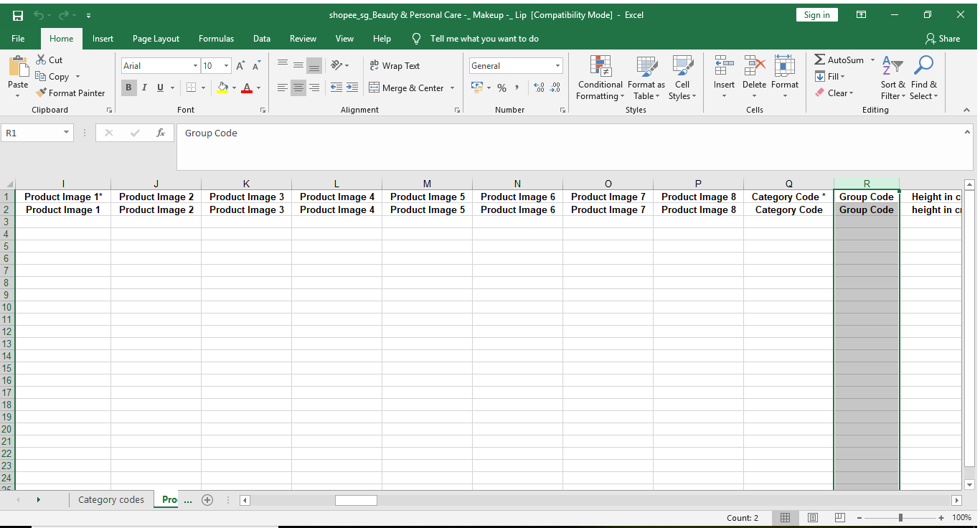The width and height of the screenshot is (980, 528).
Task: Switch to the Page Layout tab
Action: tap(156, 39)
